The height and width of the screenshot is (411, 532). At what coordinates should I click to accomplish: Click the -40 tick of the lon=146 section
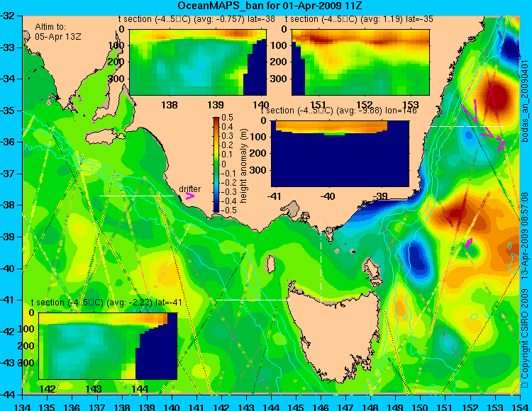327,196
